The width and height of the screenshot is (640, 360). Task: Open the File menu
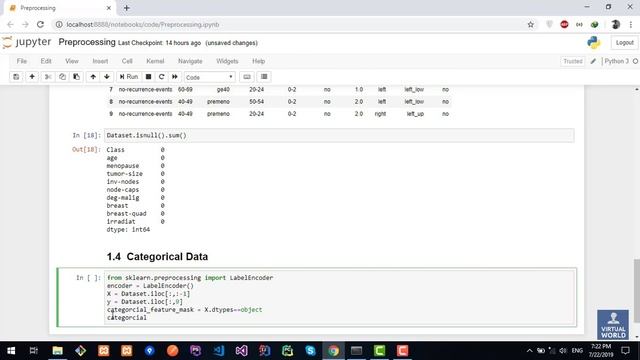point(22,61)
